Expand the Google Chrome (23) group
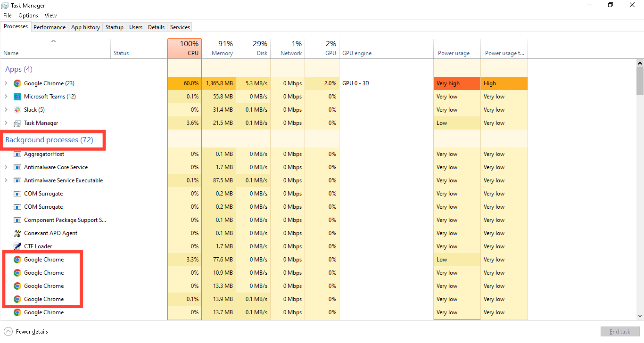644x343 pixels. click(6, 83)
